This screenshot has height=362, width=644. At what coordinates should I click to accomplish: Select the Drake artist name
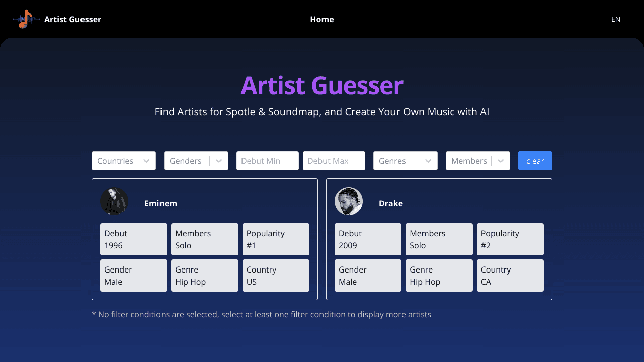pos(391,203)
